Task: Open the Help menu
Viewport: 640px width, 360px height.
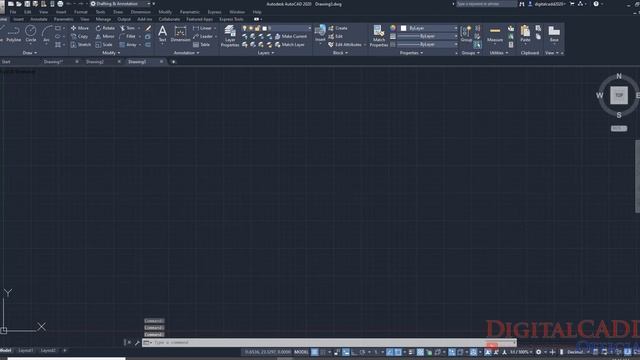Action: pyautogui.click(x=257, y=12)
